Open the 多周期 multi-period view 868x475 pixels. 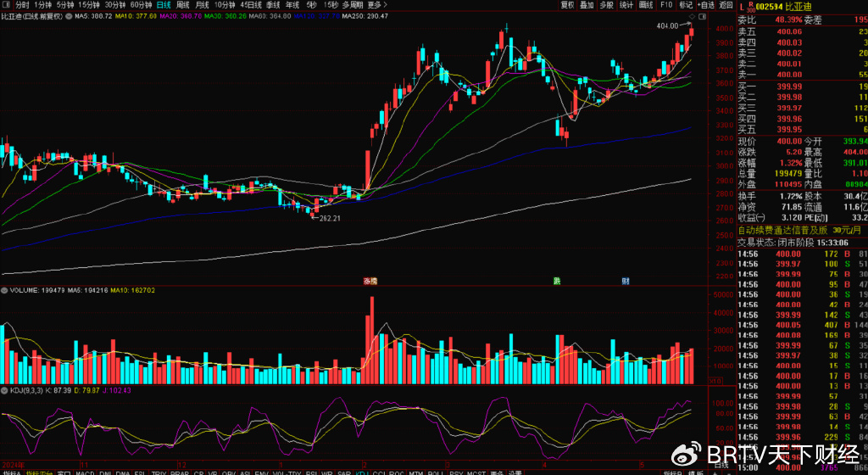point(352,5)
